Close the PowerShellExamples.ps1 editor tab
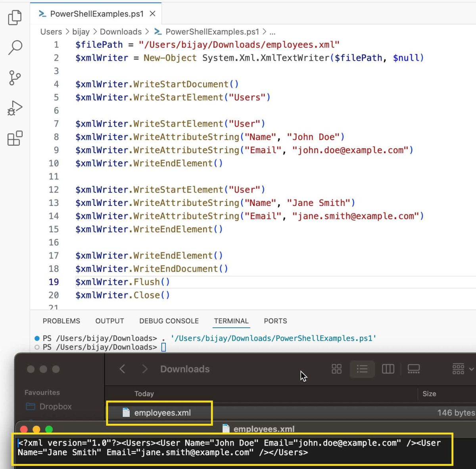Image resolution: width=476 pixels, height=469 pixels. point(152,14)
